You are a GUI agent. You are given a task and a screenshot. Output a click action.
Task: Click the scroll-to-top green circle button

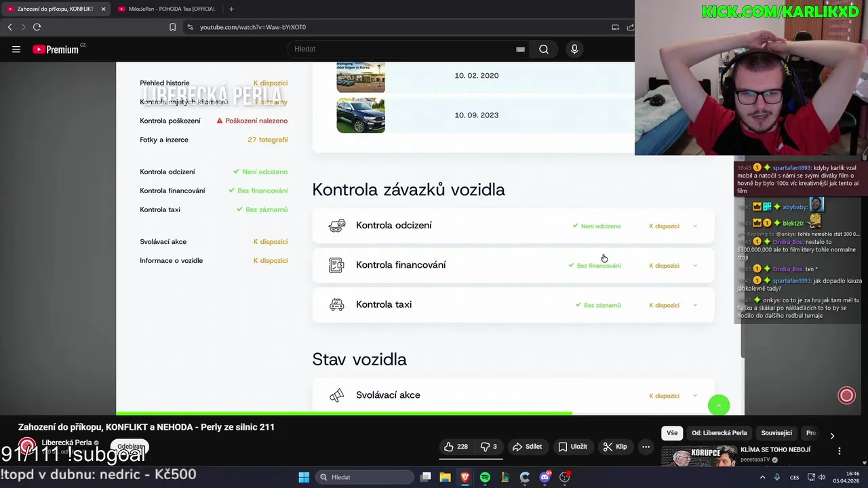tap(719, 405)
